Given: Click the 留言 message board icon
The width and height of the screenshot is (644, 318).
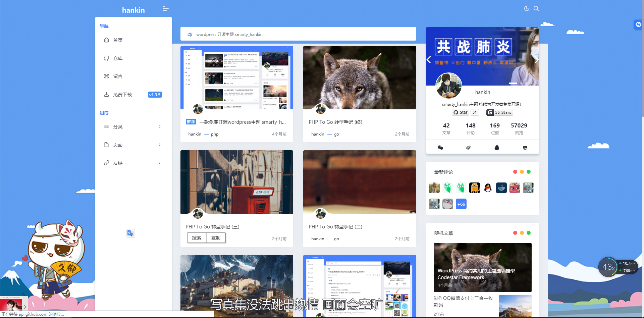Looking at the screenshot, I should (106, 76).
